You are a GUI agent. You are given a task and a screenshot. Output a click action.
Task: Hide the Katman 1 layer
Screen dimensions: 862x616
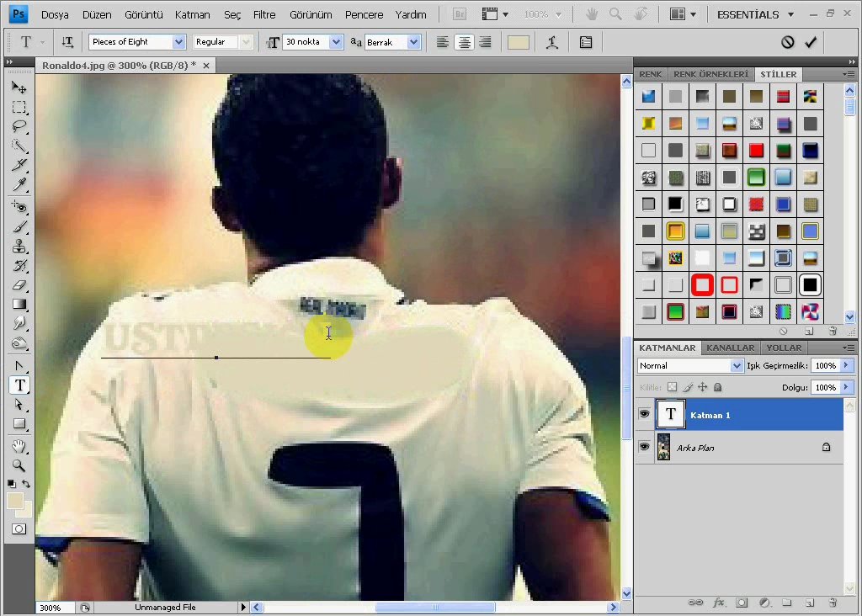click(x=644, y=414)
